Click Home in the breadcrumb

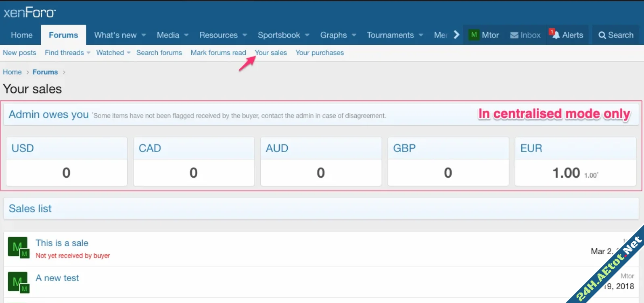(x=12, y=72)
